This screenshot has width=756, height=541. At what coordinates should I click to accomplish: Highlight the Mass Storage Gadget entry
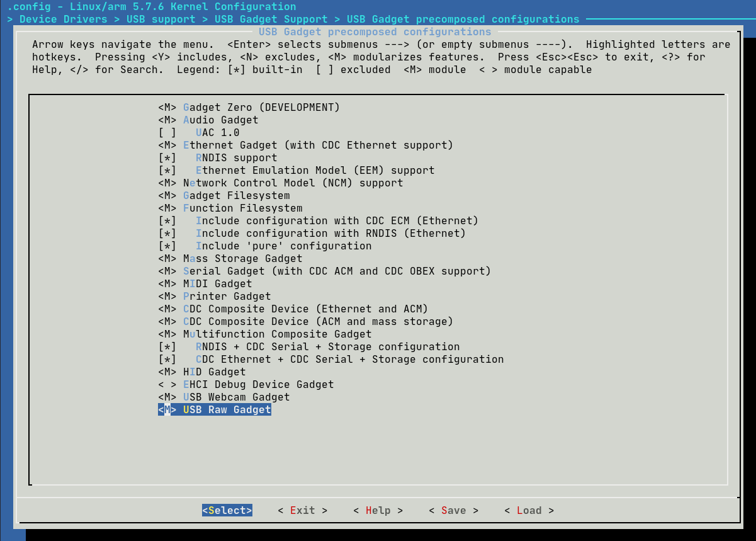click(x=242, y=258)
